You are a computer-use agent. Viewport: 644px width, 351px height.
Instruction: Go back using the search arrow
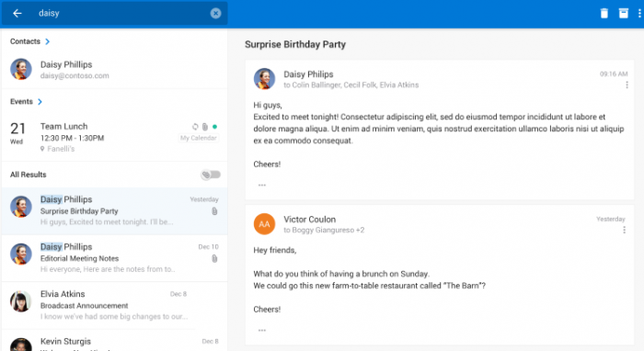[x=17, y=14]
